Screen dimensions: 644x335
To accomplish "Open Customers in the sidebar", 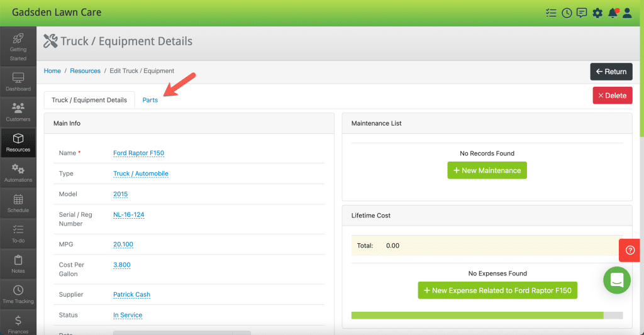I will click(x=18, y=112).
